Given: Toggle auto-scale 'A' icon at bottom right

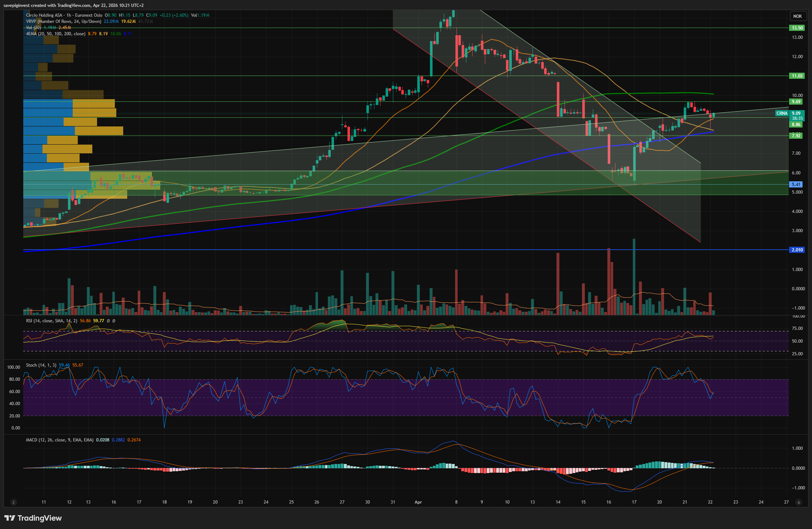Looking at the screenshot, I should (x=799, y=502).
